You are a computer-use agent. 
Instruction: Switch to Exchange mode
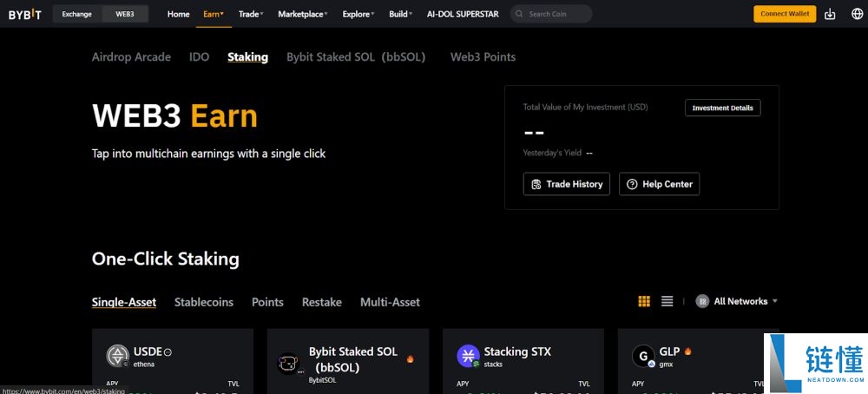tap(77, 15)
